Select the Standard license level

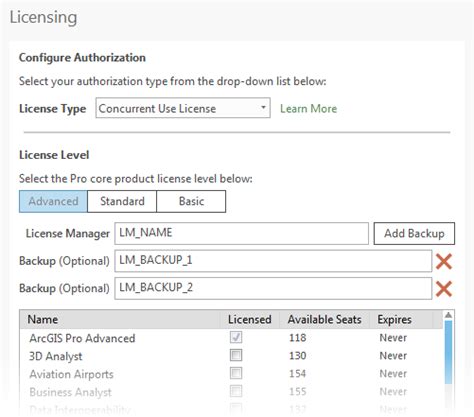(x=122, y=201)
